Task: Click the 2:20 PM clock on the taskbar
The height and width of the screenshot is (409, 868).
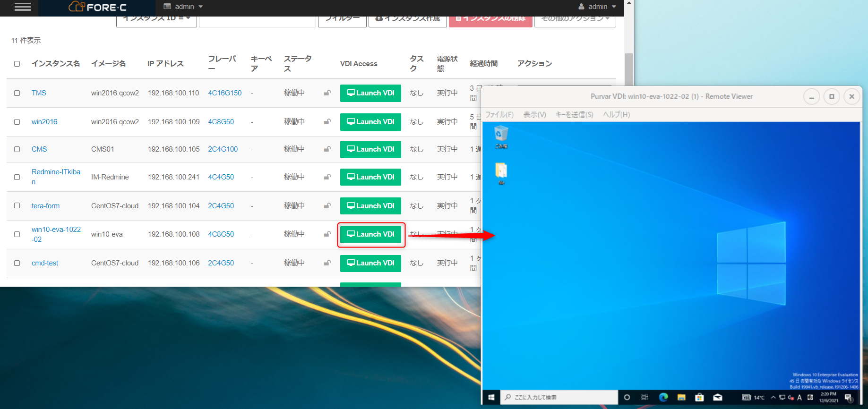Action: 828,397
